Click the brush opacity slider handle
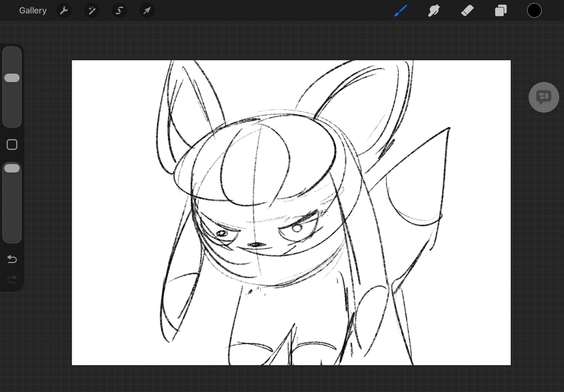564x392 pixels. [12, 168]
